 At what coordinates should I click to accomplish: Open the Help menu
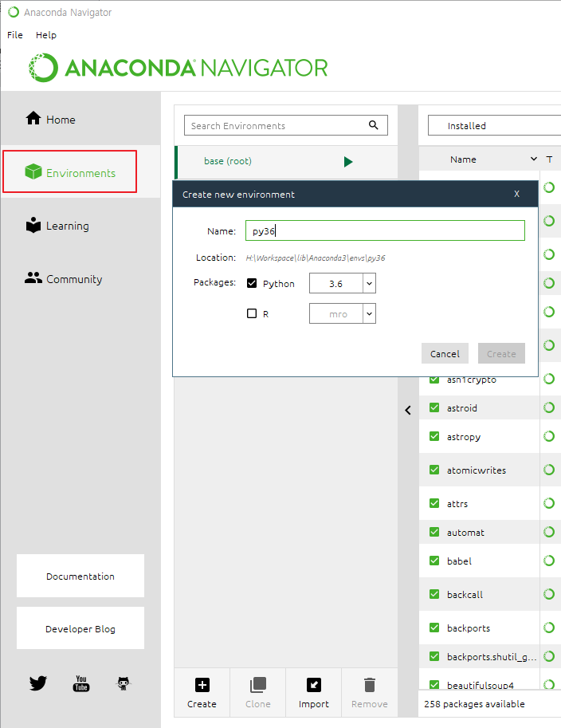click(46, 35)
